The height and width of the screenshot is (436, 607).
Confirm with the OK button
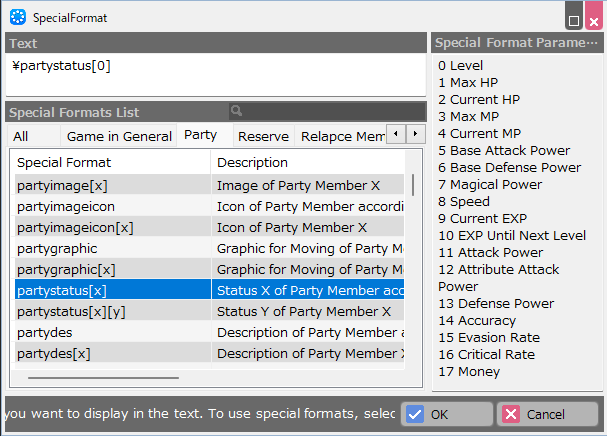click(x=447, y=414)
